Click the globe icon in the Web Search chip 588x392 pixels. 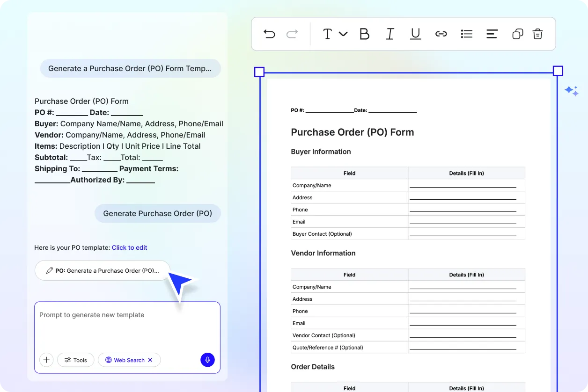tap(109, 360)
